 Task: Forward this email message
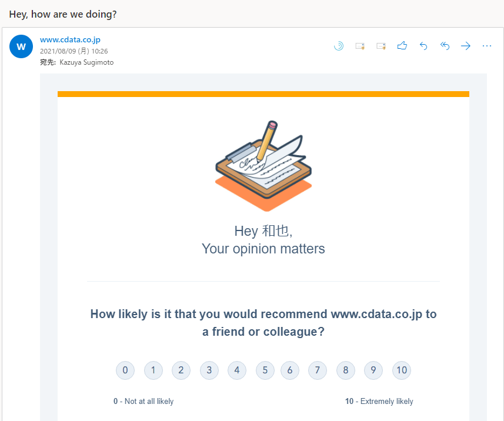tap(466, 46)
